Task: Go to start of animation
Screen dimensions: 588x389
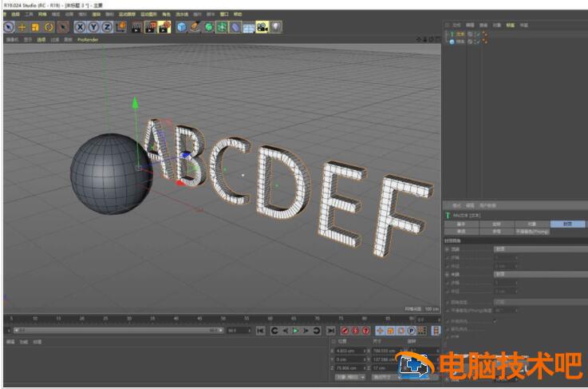Action: click(261, 331)
